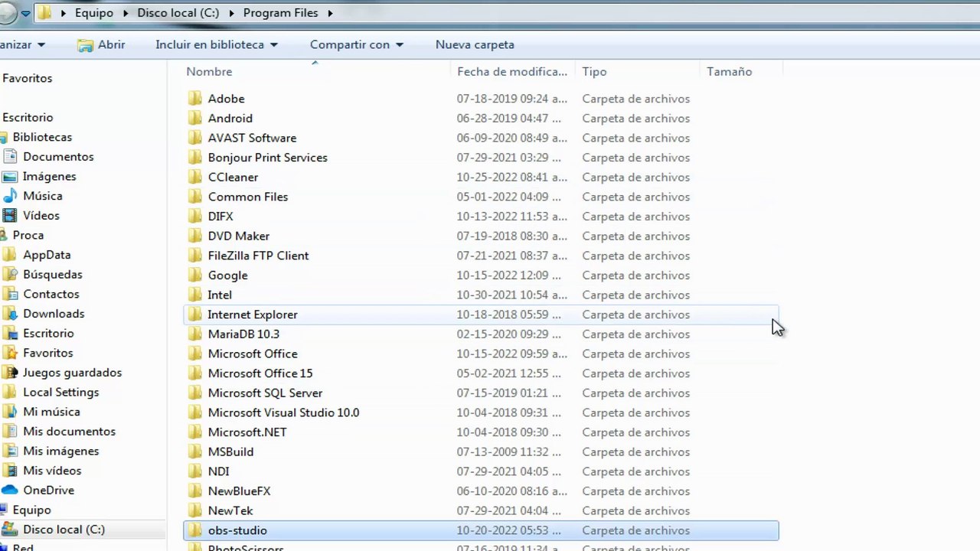The width and height of the screenshot is (980, 551).
Task: Click Equipo in the address breadcrumb
Action: pyautogui.click(x=94, y=13)
